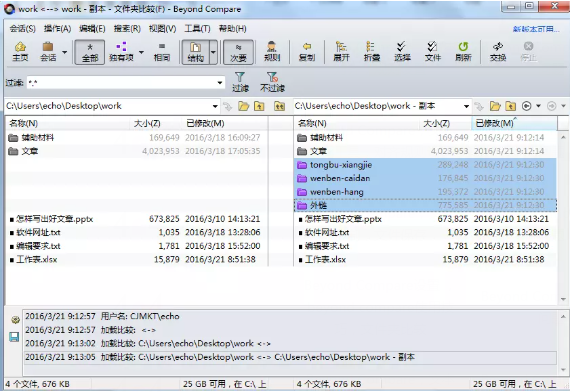Save the log using disk icon
The height and width of the screenshot is (392, 570).
pos(14,337)
